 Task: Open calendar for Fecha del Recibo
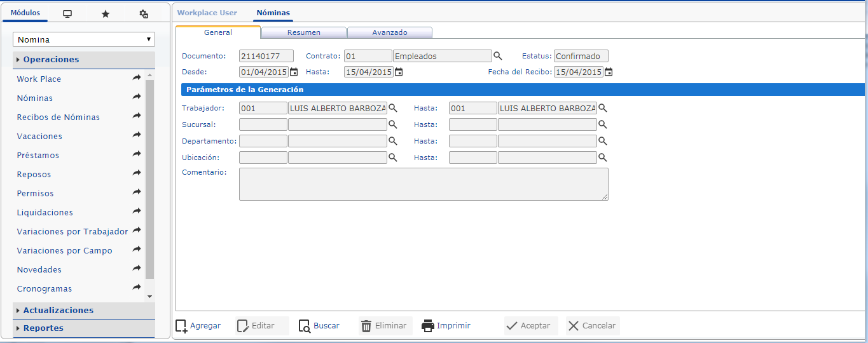pos(609,72)
